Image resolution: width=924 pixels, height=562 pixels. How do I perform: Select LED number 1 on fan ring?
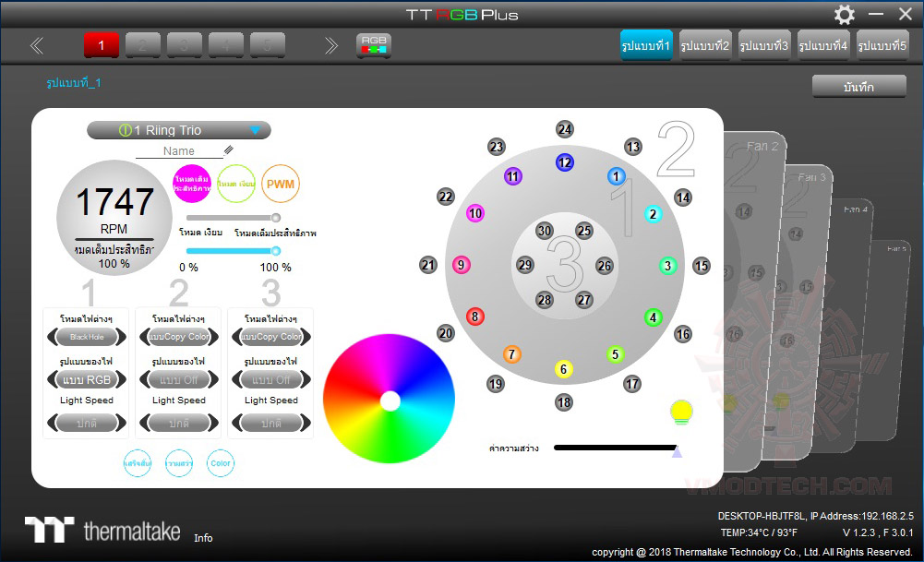pos(617,176)
